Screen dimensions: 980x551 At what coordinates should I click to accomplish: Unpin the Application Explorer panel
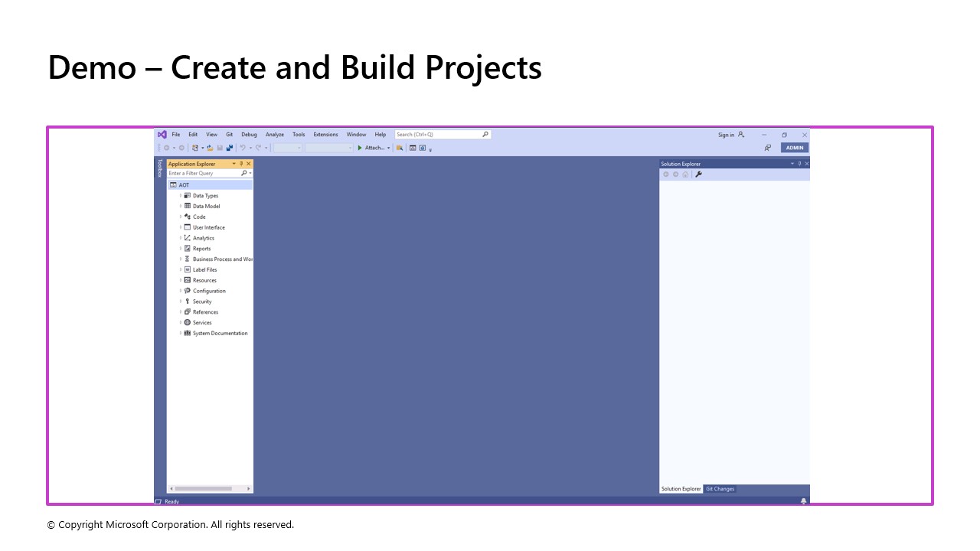241,163
